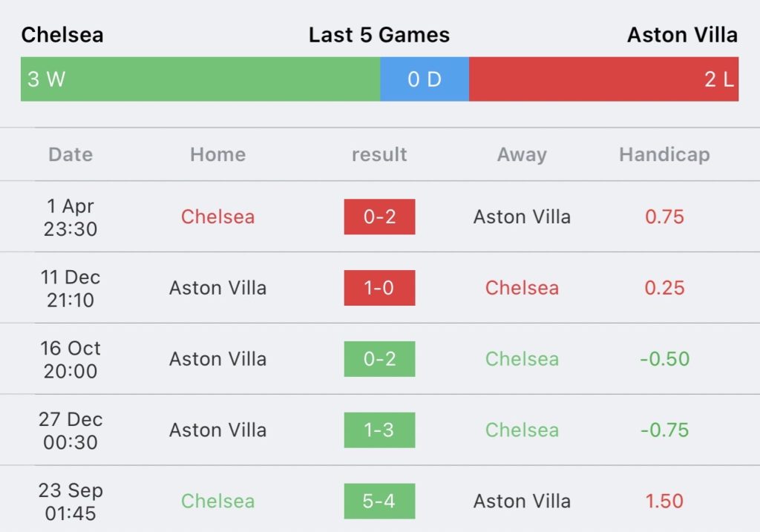Open the 1-0 red result badge
This screenshot has width=760, height=532.
pyautogui.click(x=379, y=288)
